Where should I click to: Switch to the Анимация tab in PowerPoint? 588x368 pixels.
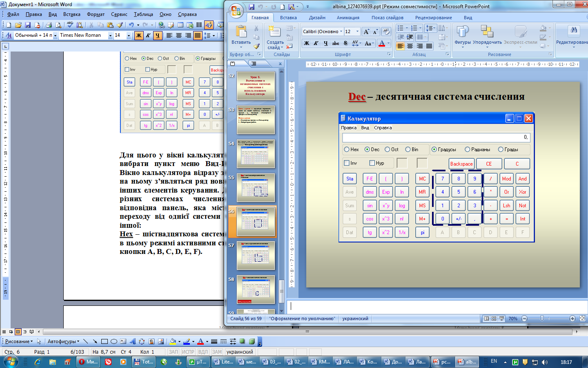pos(348,18)
